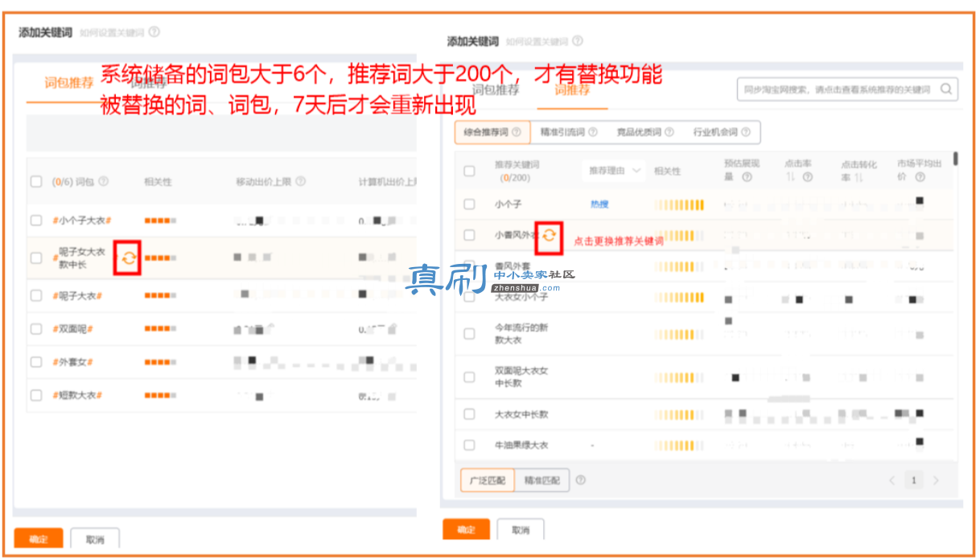Open the 行业机会词 tab
Viewport: 980px width, 560px height.
[x=721, y=132]
